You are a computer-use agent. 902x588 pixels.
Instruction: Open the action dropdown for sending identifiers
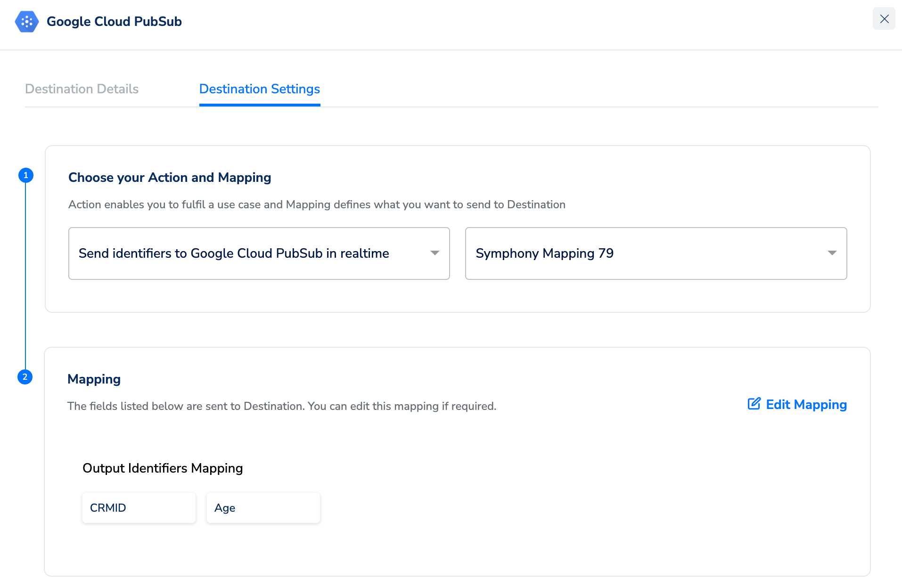[x=259, y=253]
